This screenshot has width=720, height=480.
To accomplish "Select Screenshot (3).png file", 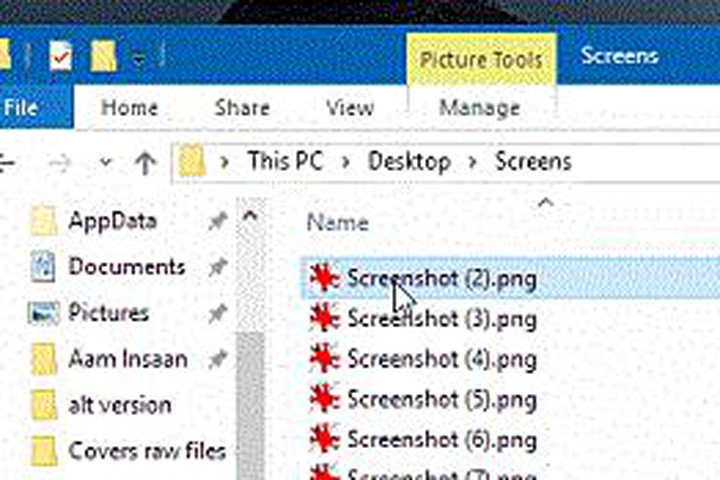I will point(442,319).
